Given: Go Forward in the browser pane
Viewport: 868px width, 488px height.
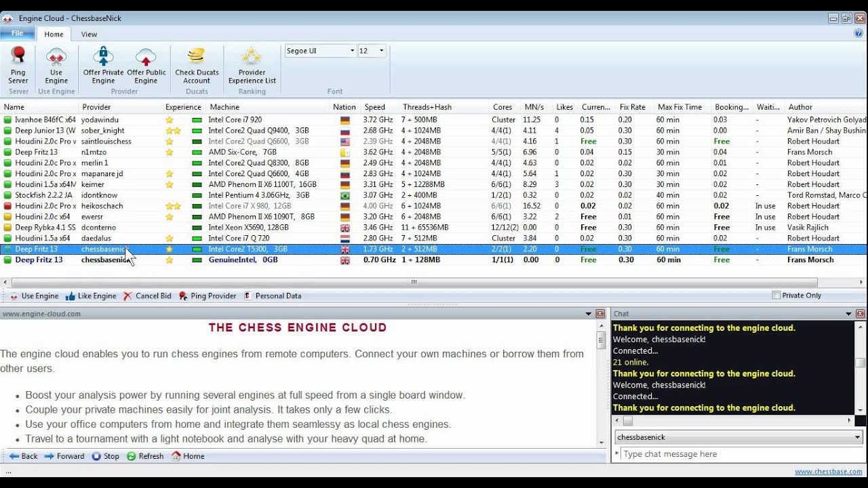Looking at the screenshot, I should click(64, 456).
